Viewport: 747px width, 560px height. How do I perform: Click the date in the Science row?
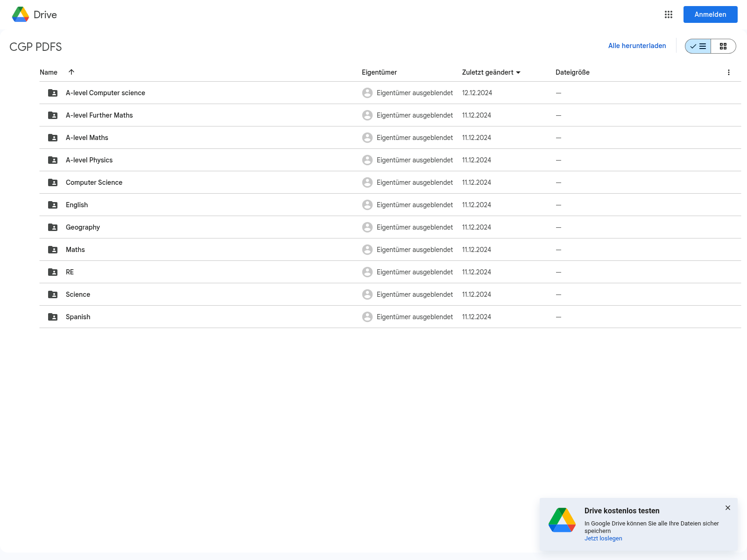coord(477,294)
